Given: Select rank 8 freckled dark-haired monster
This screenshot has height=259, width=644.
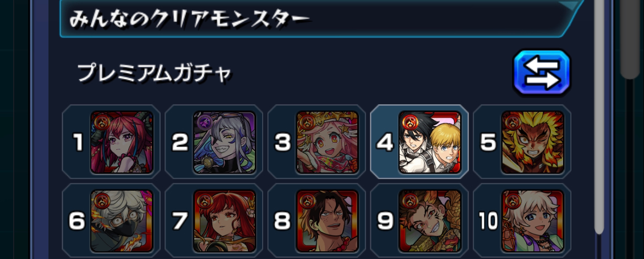Looking at the screenshot, I should pos(328,221).
